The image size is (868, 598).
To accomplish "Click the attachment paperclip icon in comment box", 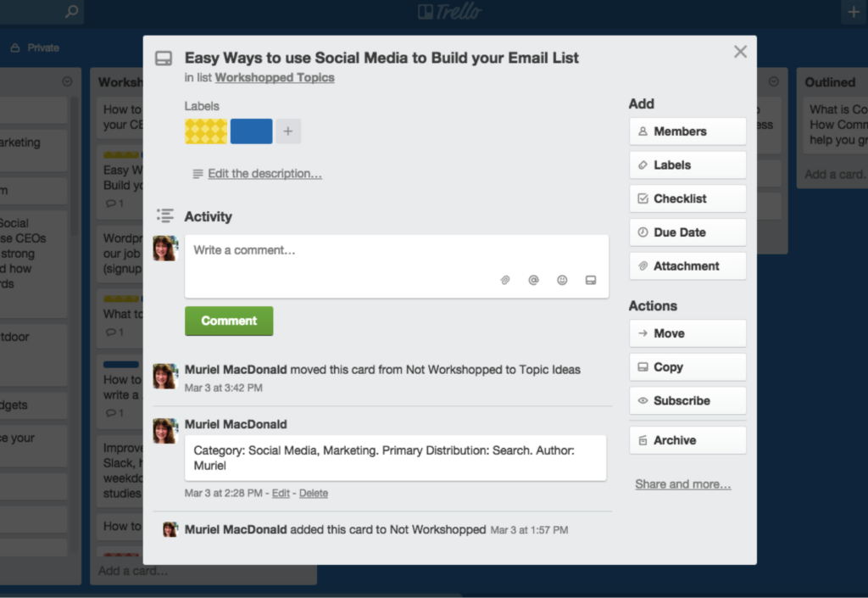I will pos(505,280).
